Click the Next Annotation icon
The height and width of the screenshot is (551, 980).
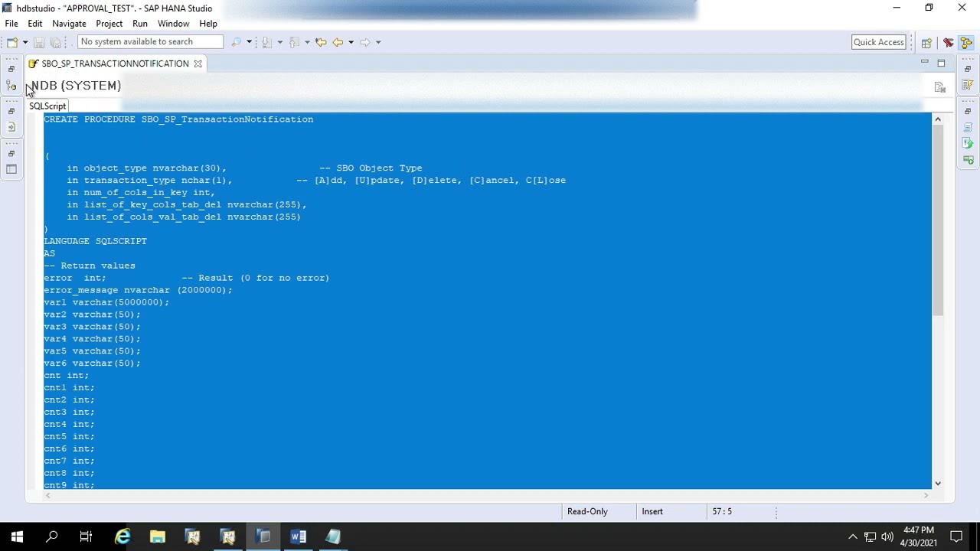pos(266,42)
